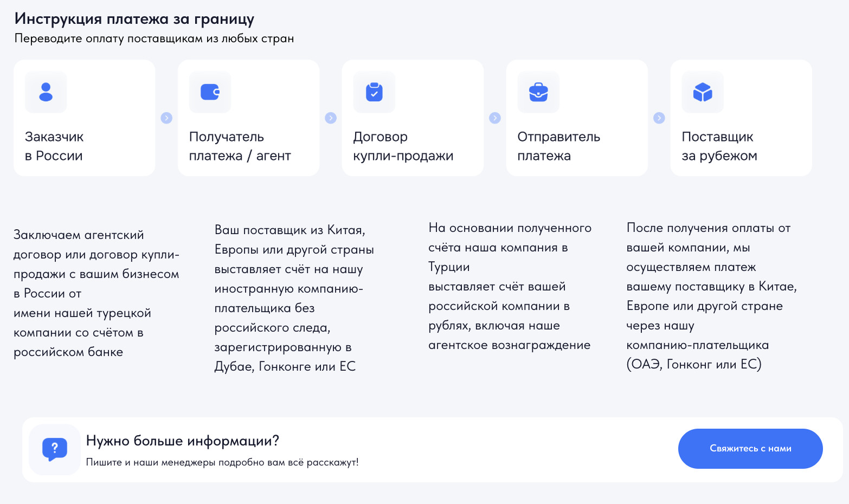Click the Нужно больше информации? heading
This screenshot has width=849, height=504.
point(183,441)
